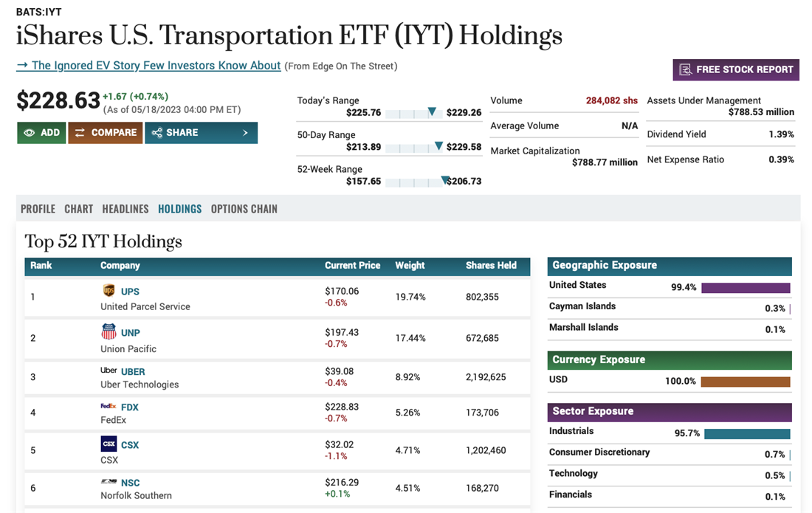
Task: Click the UBER ticker link
Action: click(133, 371)
